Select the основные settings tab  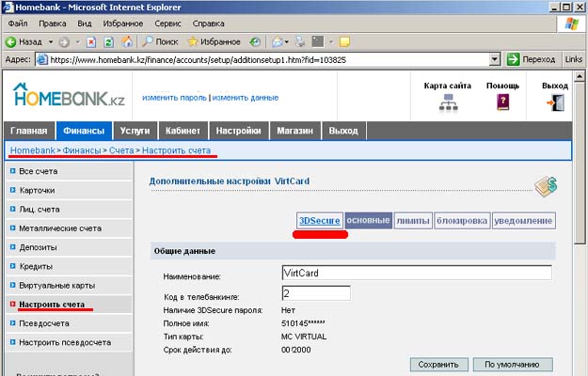point(368,221)
